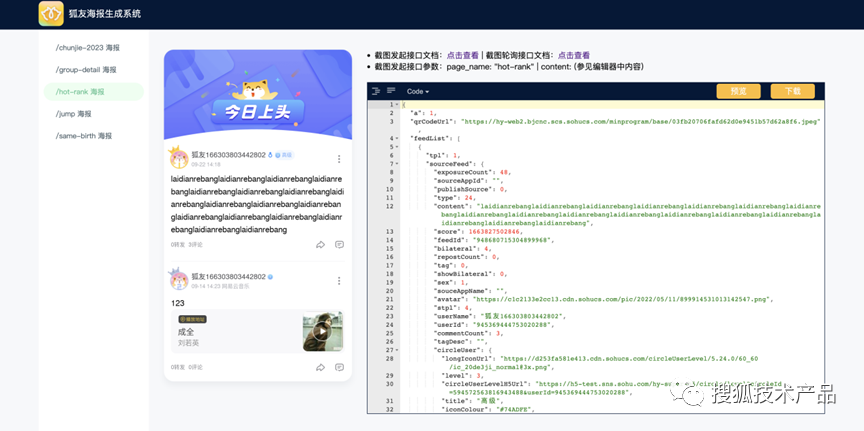The image size is (864, 431).
Task: Click the song title 成全
Action: click(186, 332)
